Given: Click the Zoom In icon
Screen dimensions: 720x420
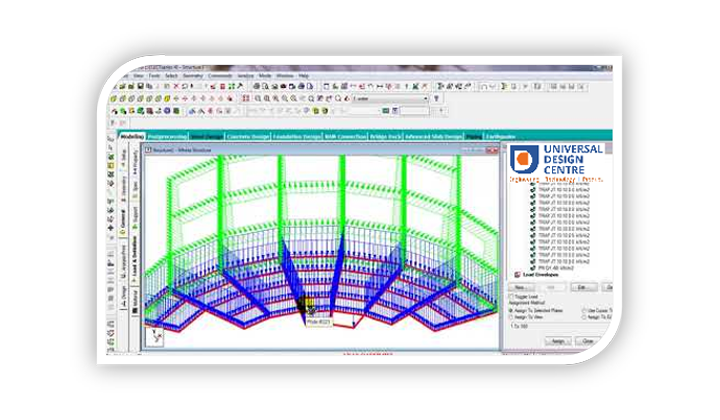Looking at the screenshot, I should click(x=285, y=99).
